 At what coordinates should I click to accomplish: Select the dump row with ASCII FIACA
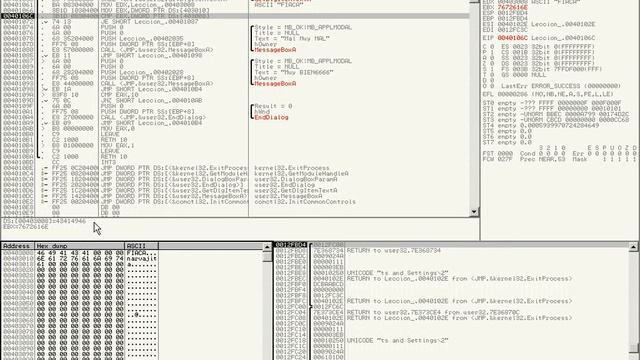click(x=80, y=253)
